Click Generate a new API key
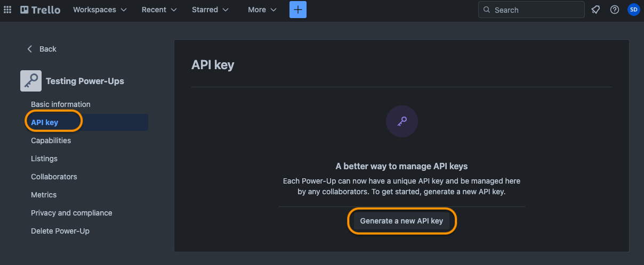 coord(401,221)
